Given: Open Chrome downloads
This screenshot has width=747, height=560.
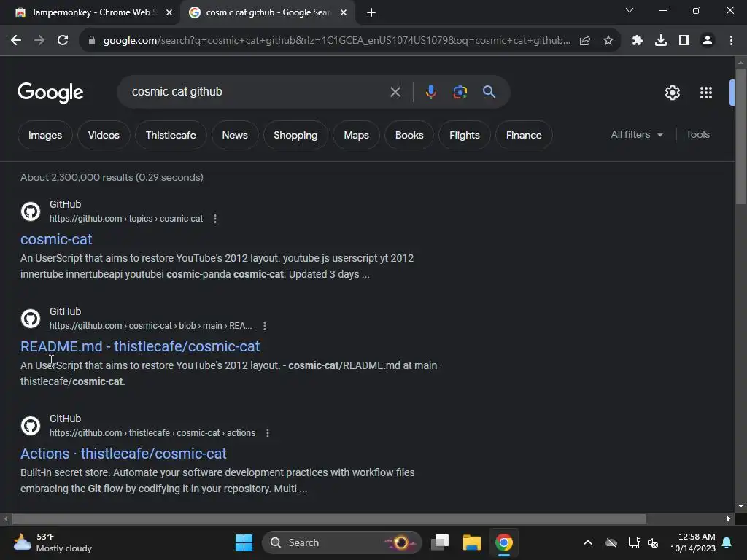Looking at the screenshot, I should (661, 41).
